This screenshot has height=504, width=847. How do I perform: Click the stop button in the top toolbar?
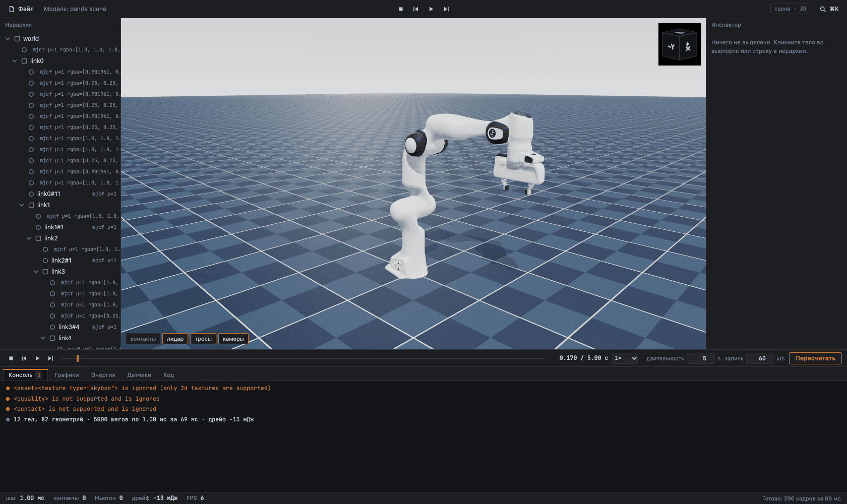pos(401,9)
